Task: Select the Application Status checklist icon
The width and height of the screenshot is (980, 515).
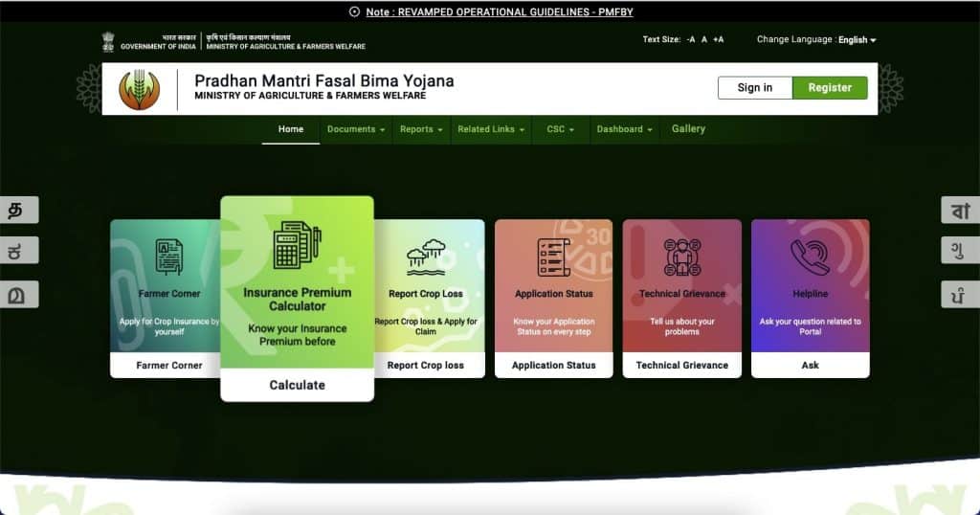Action: pos(554,257)
